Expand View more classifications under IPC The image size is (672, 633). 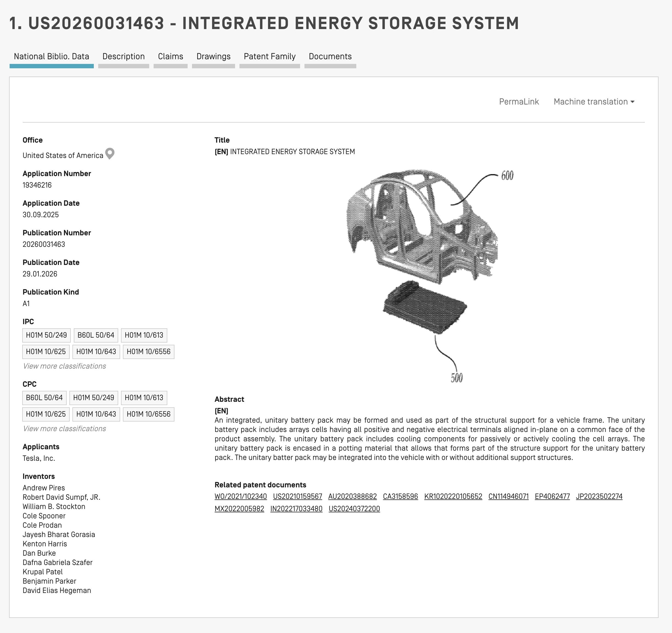[64, 366]
